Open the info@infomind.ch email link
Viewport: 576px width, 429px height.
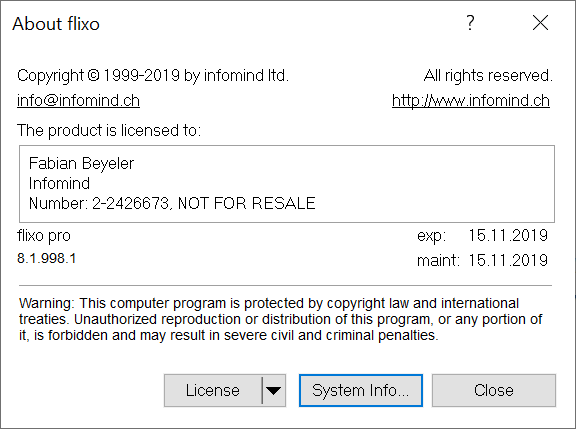[78, 100]
